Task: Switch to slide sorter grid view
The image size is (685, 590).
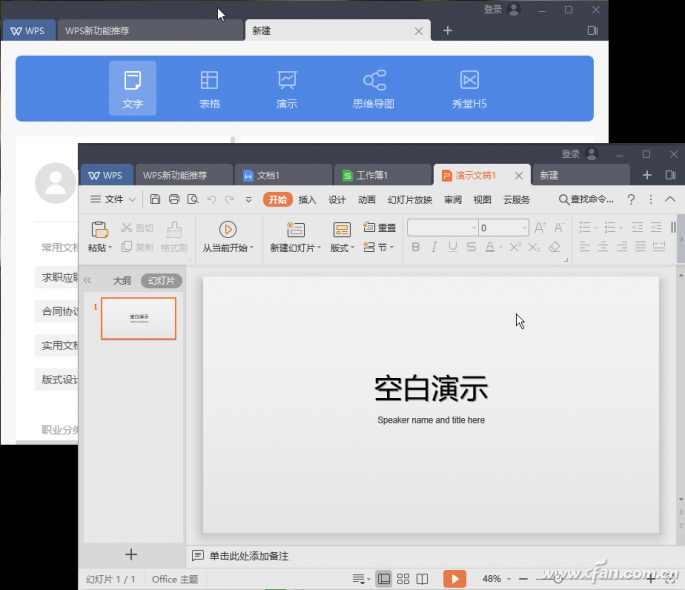Action: [x=403, y=579]
